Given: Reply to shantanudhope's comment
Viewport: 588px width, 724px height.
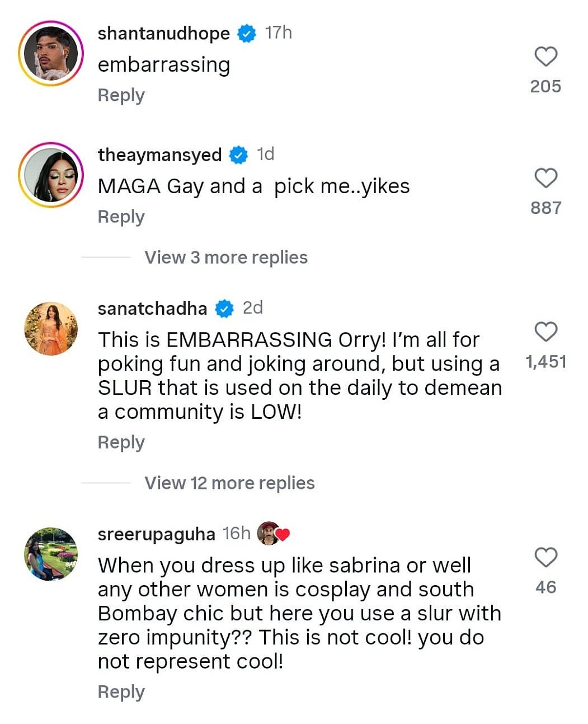Looking at the screenshot, I should pos(121,95).
